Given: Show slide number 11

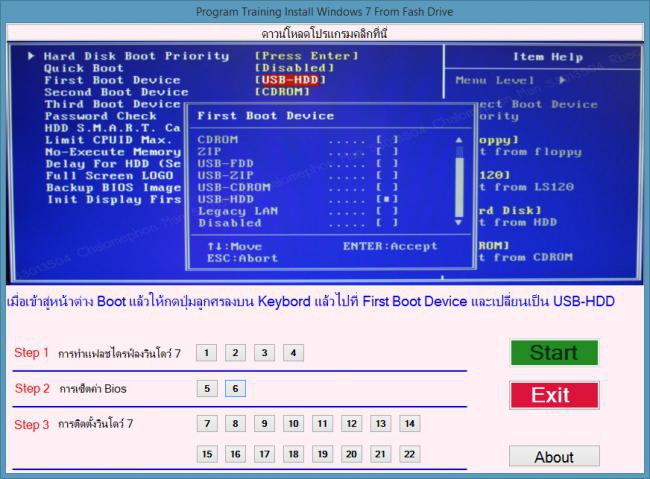Looking at the screenshot, I should (x=323, y=423).
